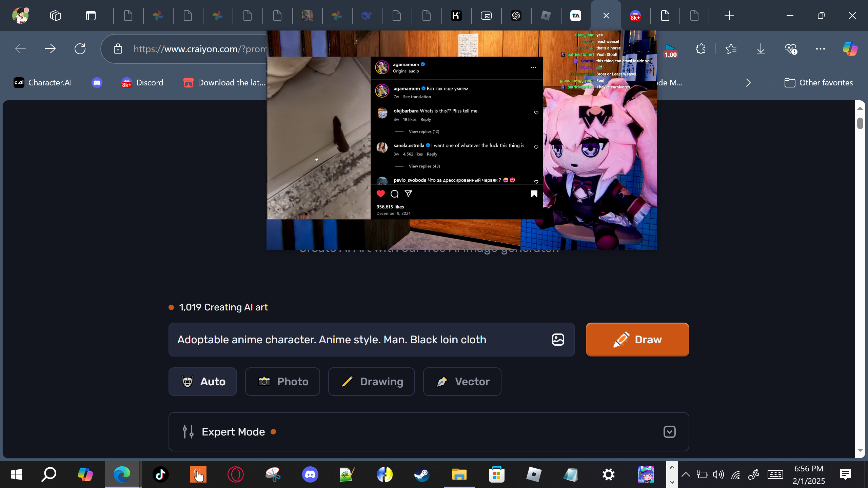Click the bookmark icon on Instagram post
The width and height of the screenshot is (868, 488).
(534, 194)
